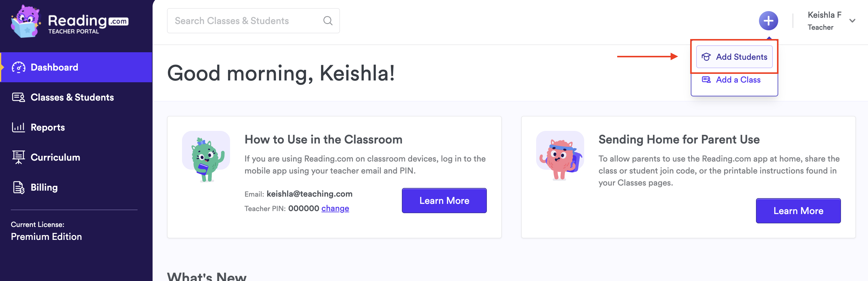Viewport: 868px width, 281px height.
Task: Click the change link for Teacher PIN
Action: [335, 208]
